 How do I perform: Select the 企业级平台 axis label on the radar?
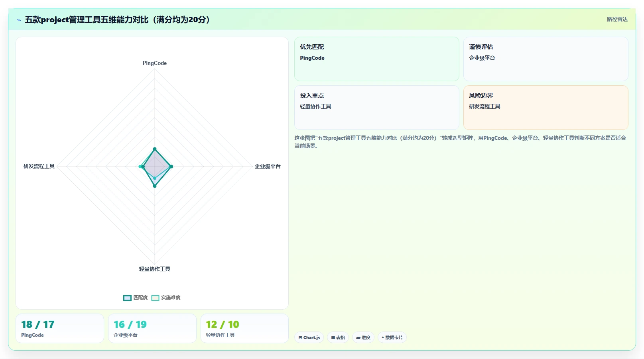pos(268,166)
